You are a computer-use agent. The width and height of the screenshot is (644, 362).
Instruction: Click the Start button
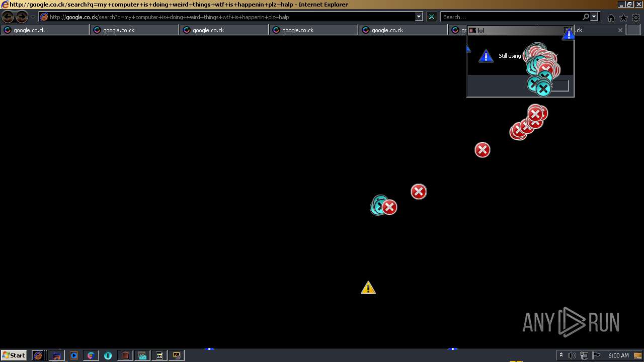pos(14,355)
